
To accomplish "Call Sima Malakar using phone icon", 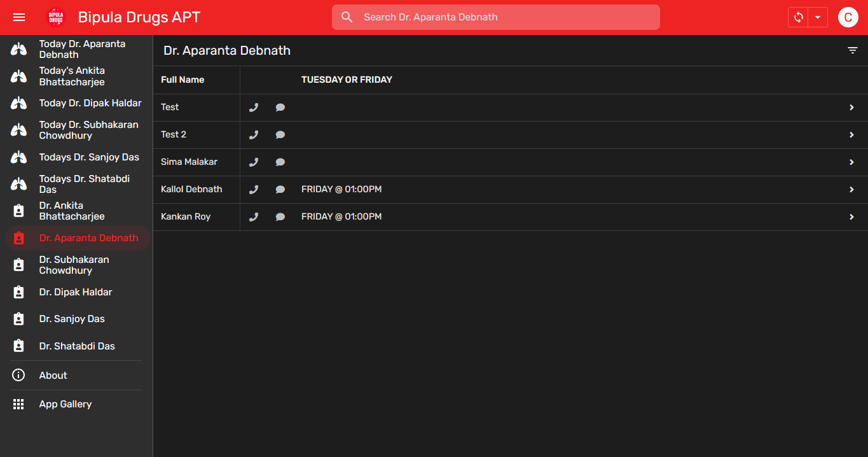I will click(x=254, y=162).
